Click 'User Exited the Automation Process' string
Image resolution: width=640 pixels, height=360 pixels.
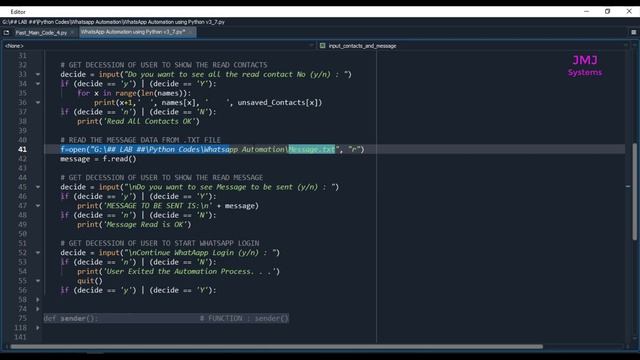tap(191, 271)
